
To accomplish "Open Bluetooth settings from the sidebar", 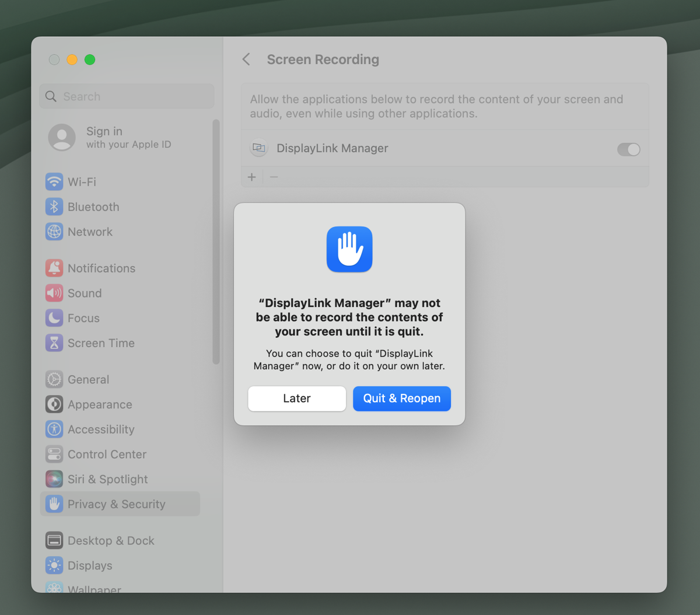I will point(54,207).
